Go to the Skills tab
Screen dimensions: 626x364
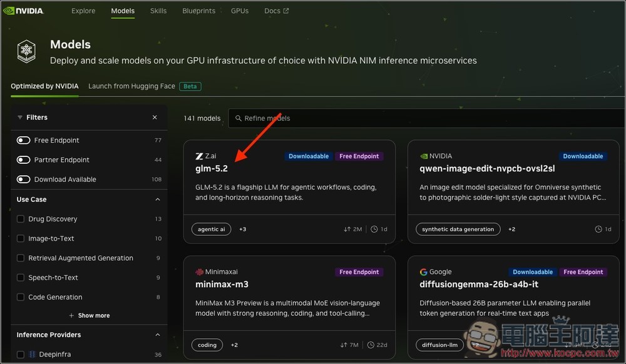click(x=158, y=11)
